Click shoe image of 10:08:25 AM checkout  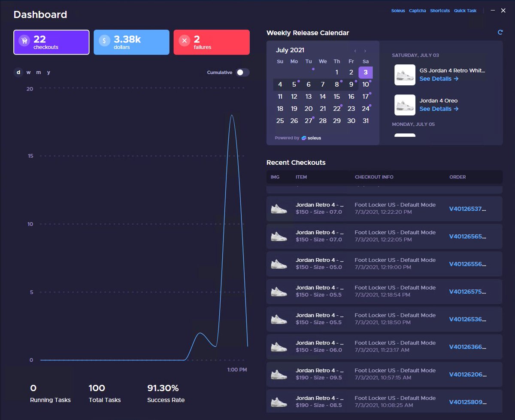pyautogui.click(x=279, y=402)
